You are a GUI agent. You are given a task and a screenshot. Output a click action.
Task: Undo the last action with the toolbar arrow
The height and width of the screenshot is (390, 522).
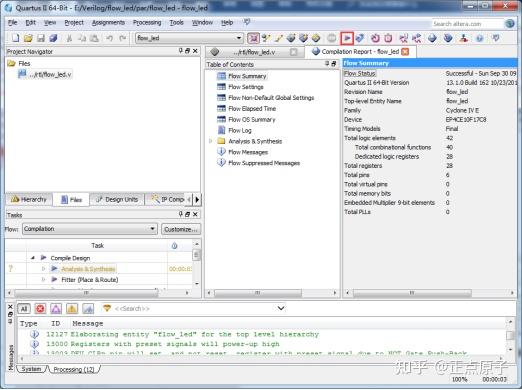pyautogui.click(x=109, y=38)
